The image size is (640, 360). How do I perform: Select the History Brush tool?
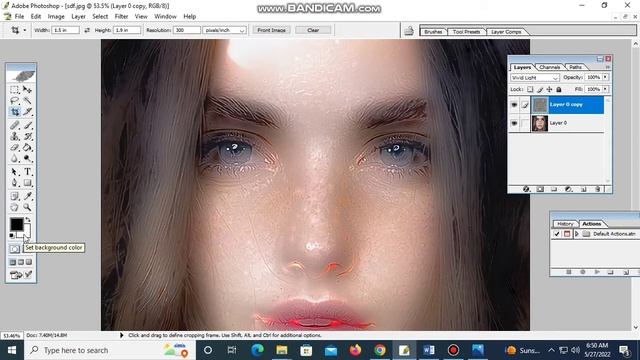(x=27, y=136)
